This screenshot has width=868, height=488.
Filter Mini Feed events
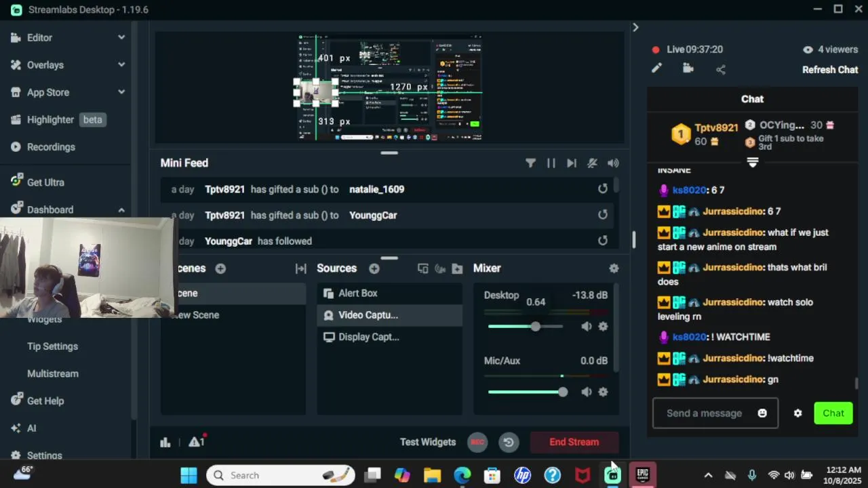tap(530, 163)
